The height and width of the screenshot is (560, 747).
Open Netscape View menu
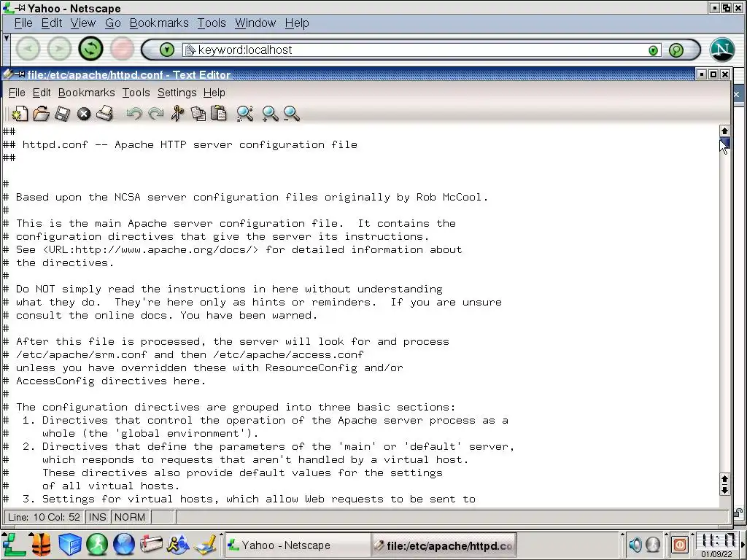[x=83, y=23]
